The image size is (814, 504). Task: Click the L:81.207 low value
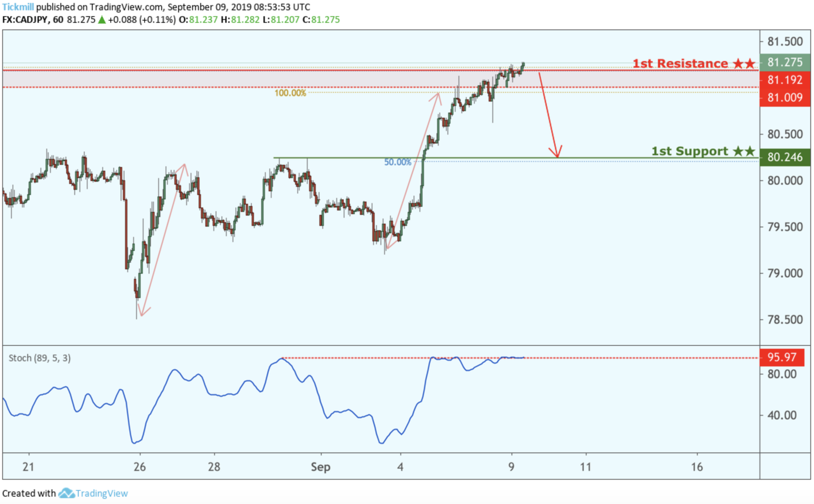tap(281, 19)
